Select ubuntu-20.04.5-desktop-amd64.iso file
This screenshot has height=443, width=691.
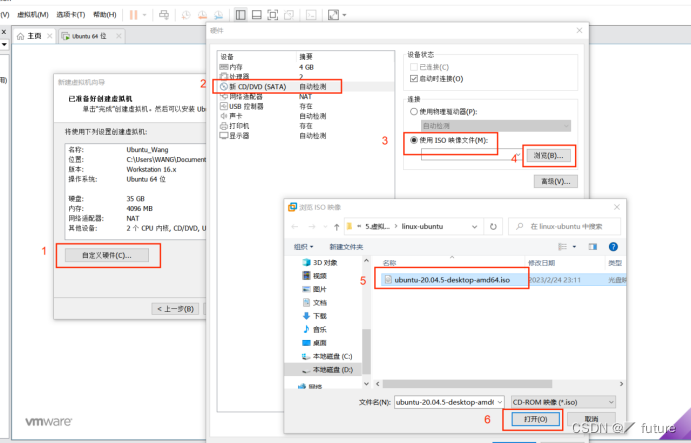452,280
